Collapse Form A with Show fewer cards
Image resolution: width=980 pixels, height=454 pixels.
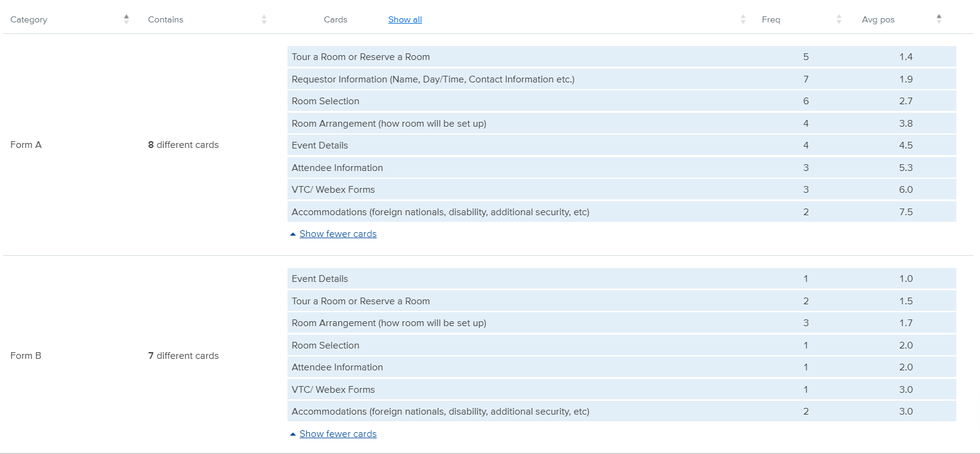[337, 234]
